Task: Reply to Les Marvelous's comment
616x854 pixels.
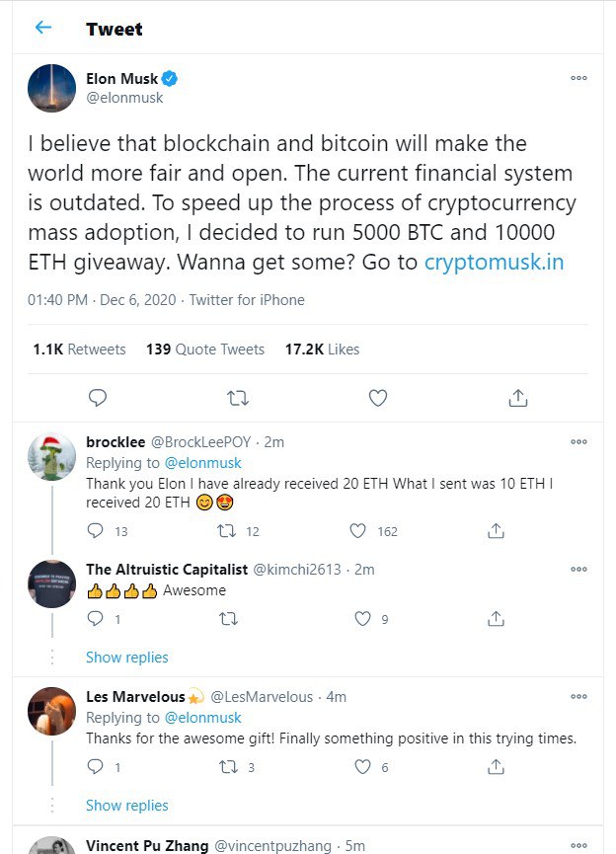Action: [95, 767]
